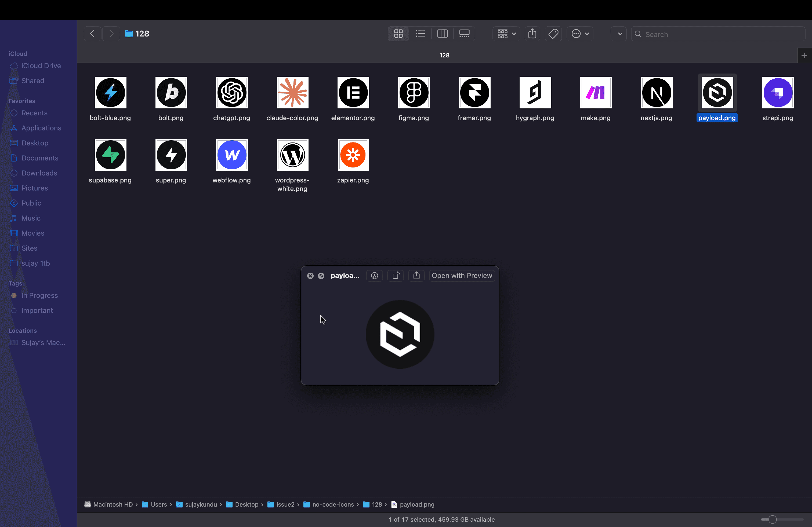Go back with the left chevron
The image size is (812, 527).
(x=92, y=34)
